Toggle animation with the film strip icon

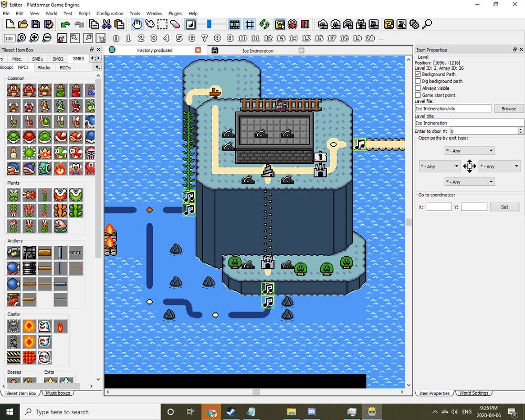(x=234, y=24)
